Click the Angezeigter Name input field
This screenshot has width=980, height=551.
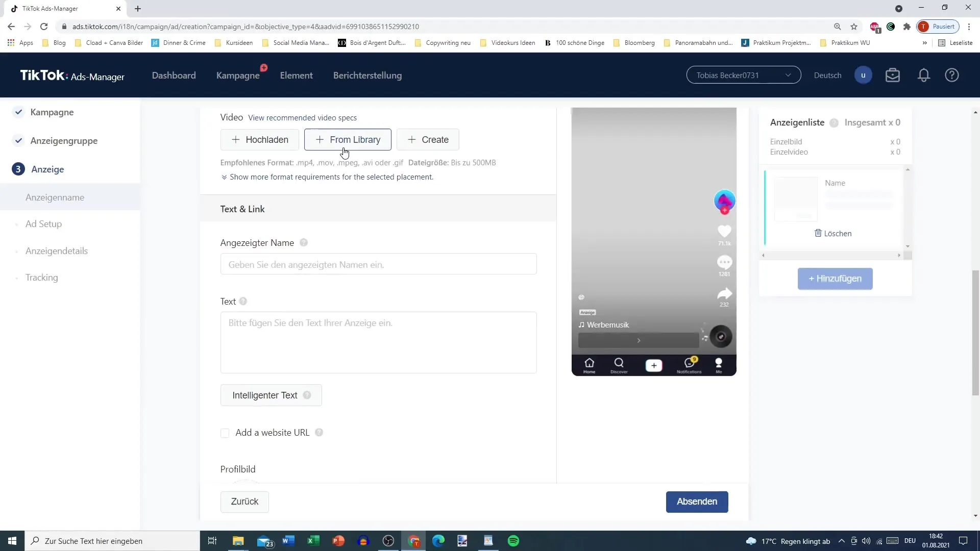pyautogui.click(x=379, y=264)
